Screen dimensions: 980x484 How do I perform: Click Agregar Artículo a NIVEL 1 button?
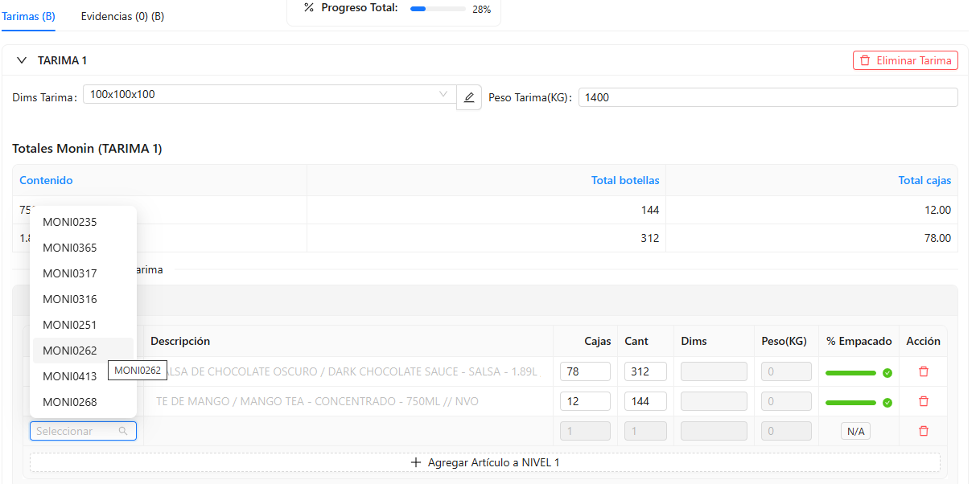[485, 462]
